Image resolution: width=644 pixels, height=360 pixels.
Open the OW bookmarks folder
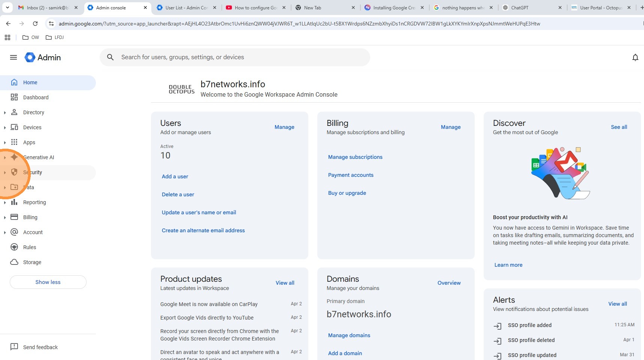click(31, 37)
